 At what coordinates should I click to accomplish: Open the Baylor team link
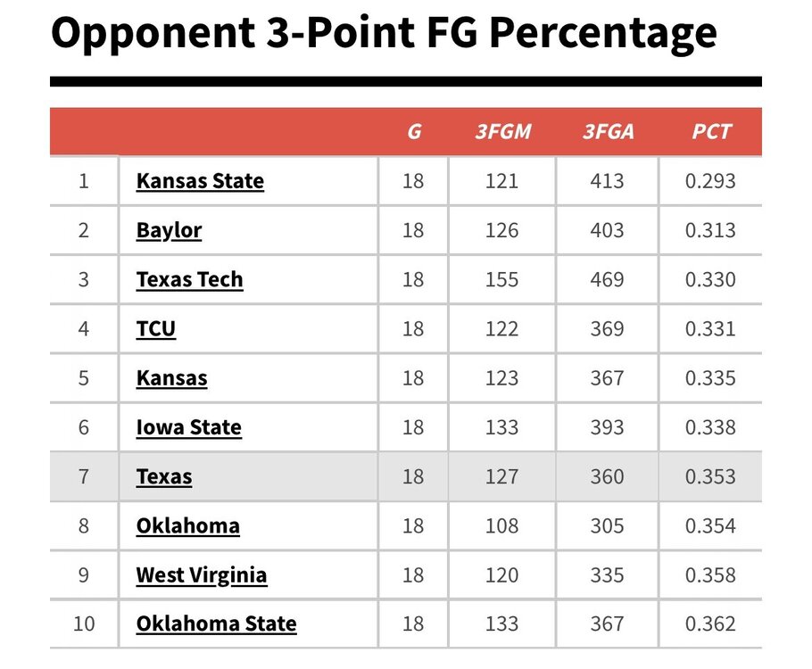[169, 230]
